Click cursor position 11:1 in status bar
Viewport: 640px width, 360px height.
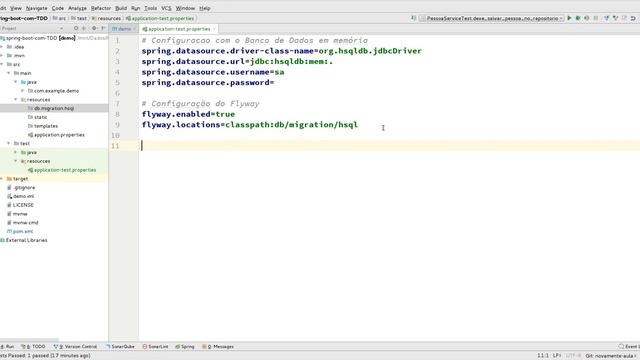coord(543,356)
